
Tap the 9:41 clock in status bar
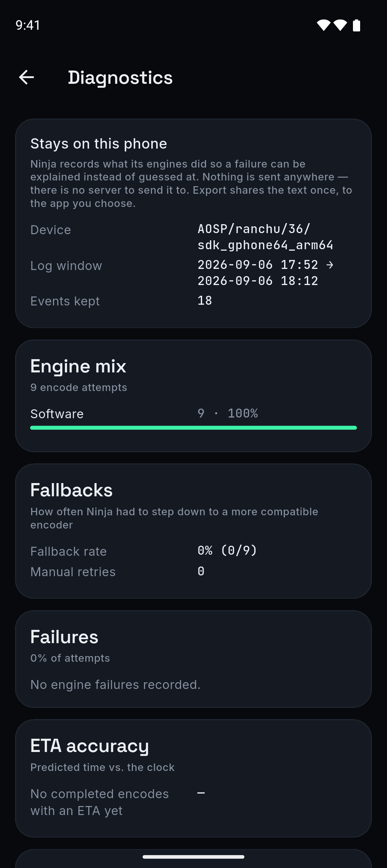(x=28, y=25)
